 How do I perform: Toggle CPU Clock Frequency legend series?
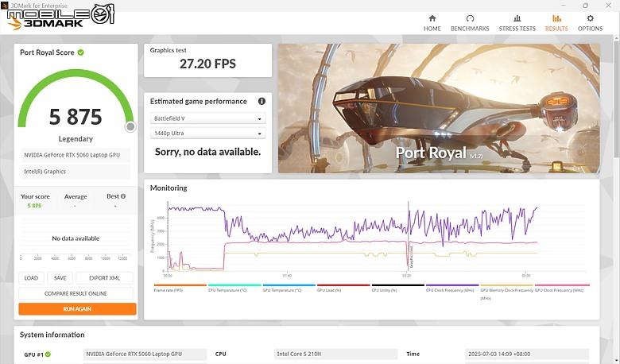[452, 288]
